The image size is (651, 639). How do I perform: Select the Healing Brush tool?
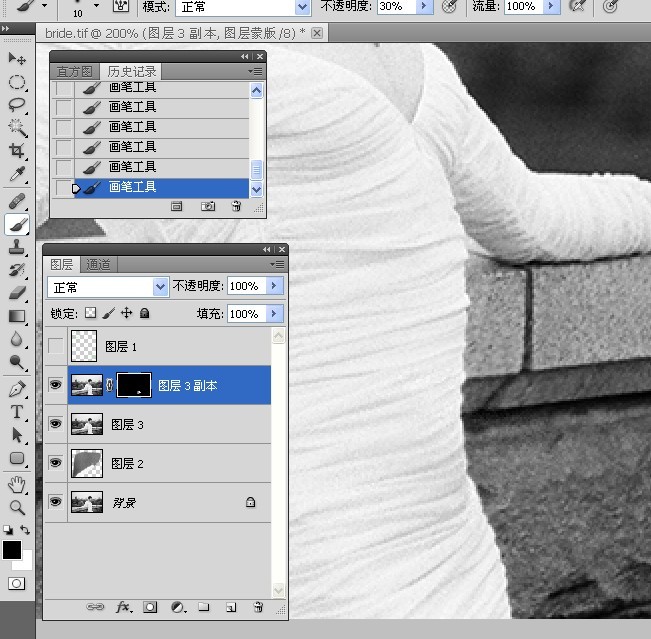click(x=17, y=201)
